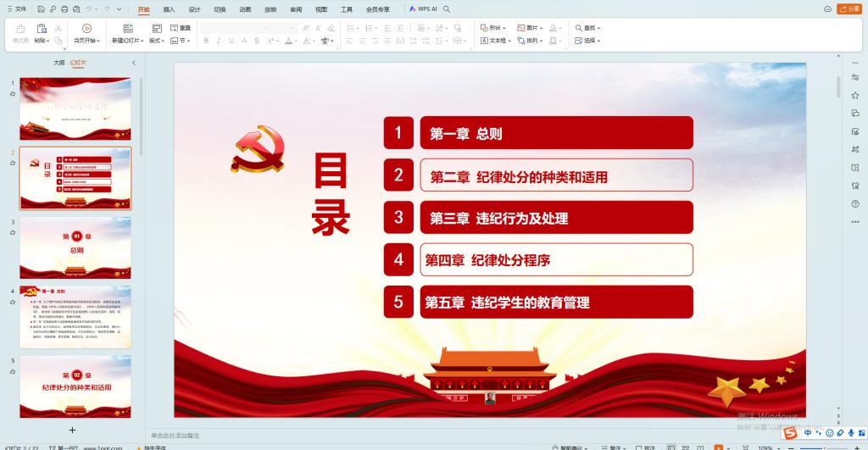868x450 pixels.
Task: Switch to the 大纲 outline view
Action: pyautogui.click(x=58, y=63)
